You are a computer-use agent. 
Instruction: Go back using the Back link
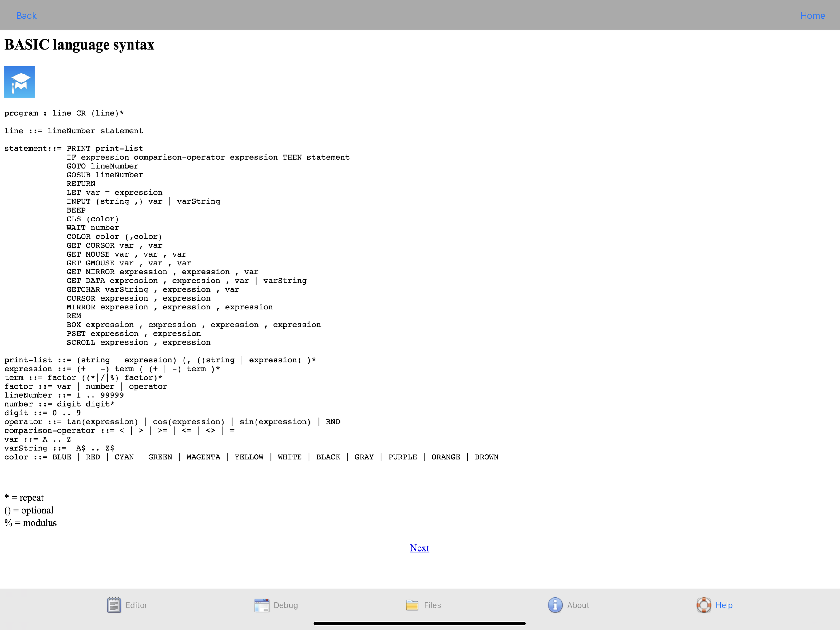coord(26,15)
